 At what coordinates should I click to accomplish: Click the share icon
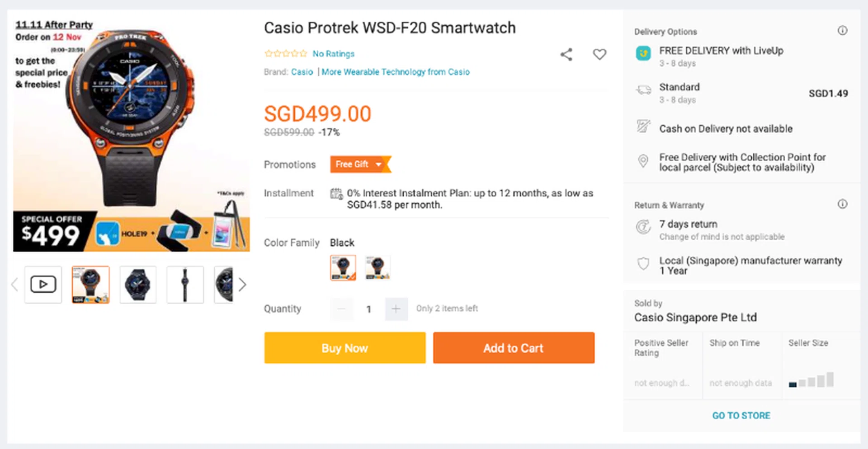[x=566, y=55]
